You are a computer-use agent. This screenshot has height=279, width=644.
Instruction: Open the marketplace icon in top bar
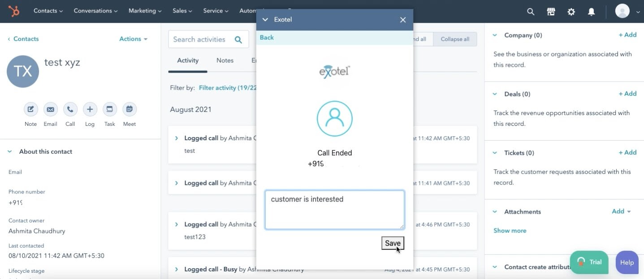tap(551, 12)
